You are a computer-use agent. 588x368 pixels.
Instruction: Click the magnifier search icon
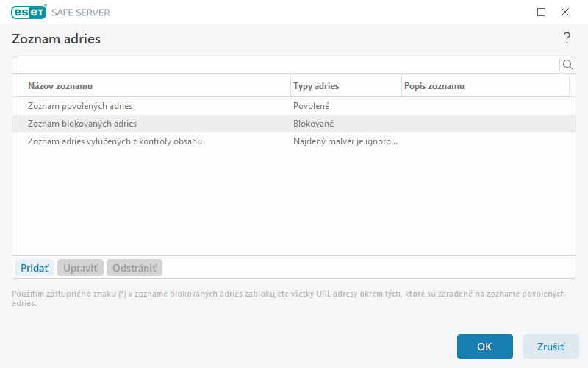point(567,65)
